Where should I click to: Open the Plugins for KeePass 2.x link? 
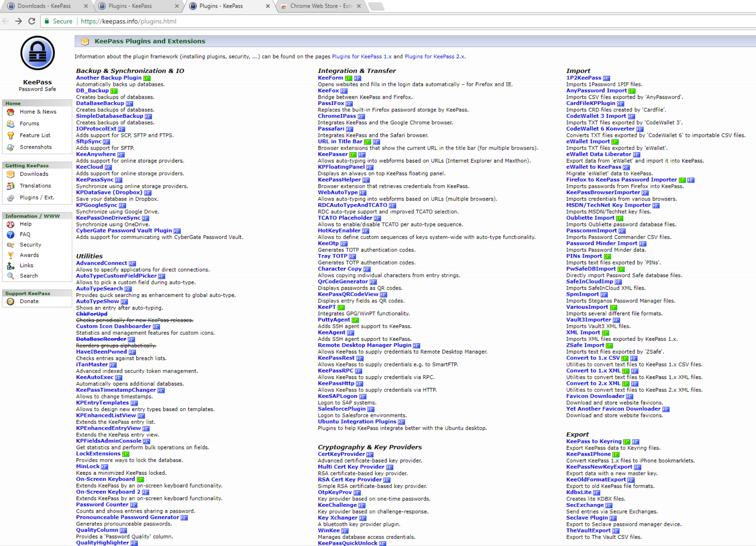coord(435,56)
